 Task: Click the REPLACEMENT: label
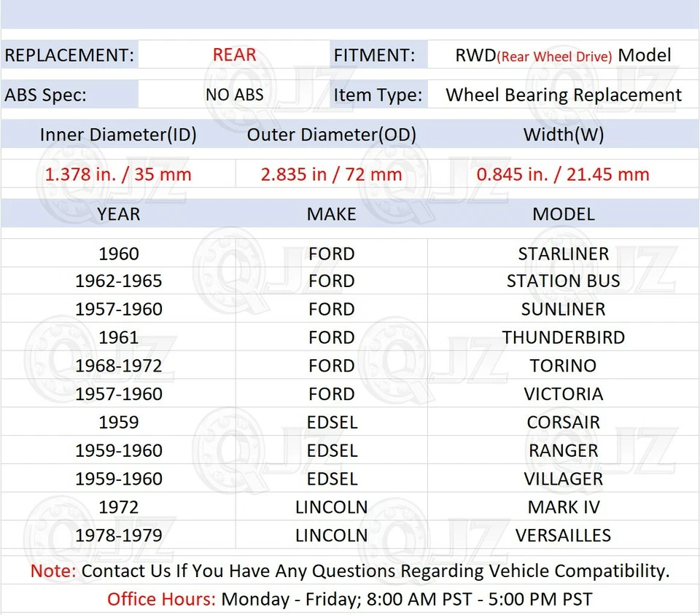coord(69,55)
